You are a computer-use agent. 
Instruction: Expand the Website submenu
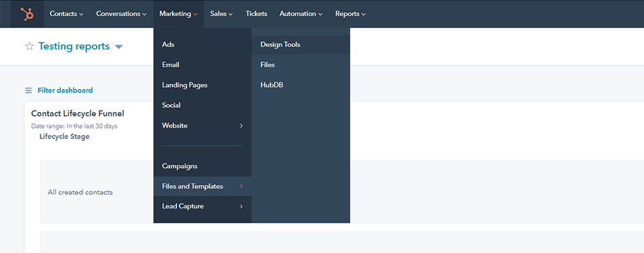tap(203, 125)
